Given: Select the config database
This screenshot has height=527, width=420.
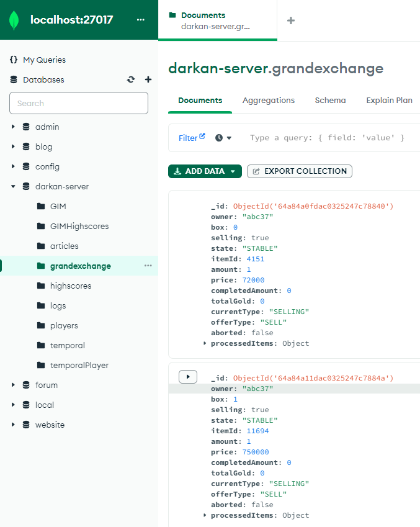Looking at the screenshot, I should pos(47,167).
